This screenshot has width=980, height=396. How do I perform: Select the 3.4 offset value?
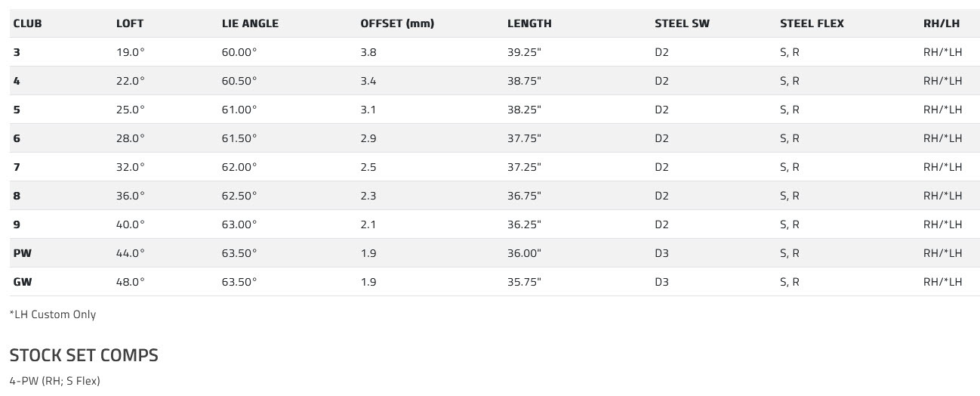coord(368,81)
